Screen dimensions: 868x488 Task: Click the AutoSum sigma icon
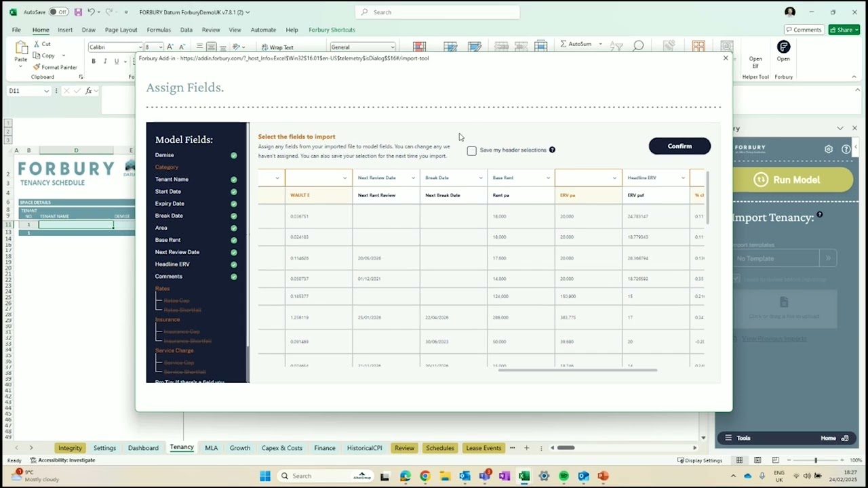point(564,44)
